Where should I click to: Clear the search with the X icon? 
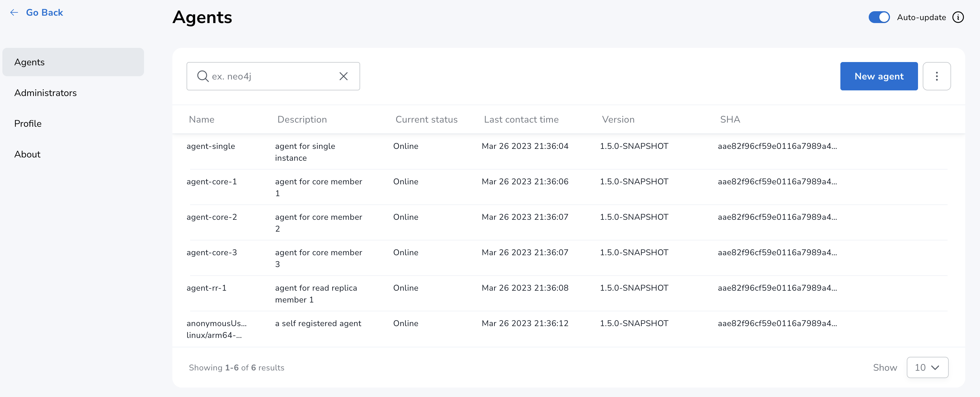click(343, 76)
